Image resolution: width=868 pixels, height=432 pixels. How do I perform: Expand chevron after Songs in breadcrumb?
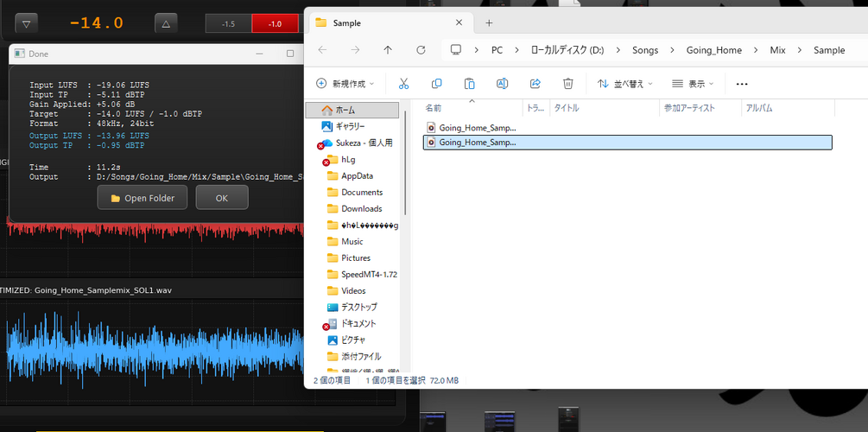tap(673, 50)
